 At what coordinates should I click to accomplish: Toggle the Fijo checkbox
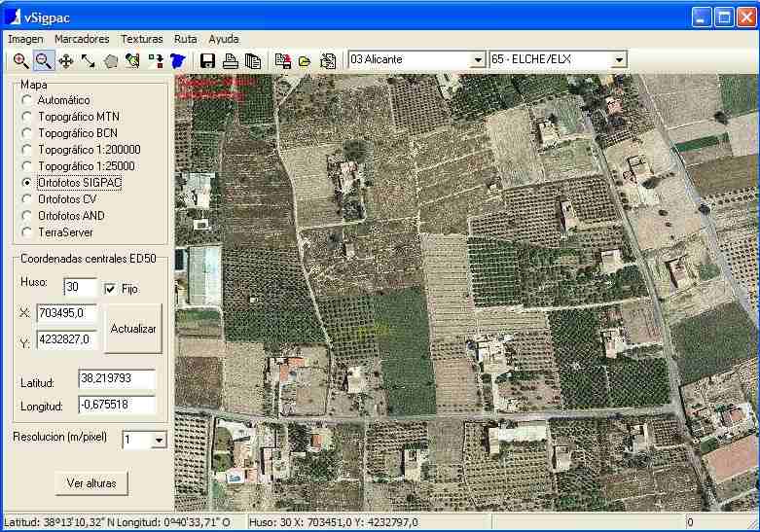tap(110, 289)
